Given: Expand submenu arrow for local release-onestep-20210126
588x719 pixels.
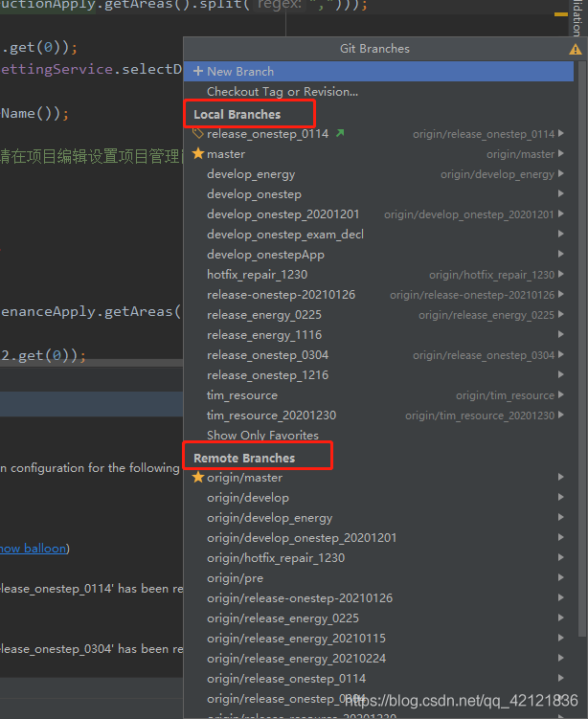Looking at the screenshot, I should [x=560, y=294].
